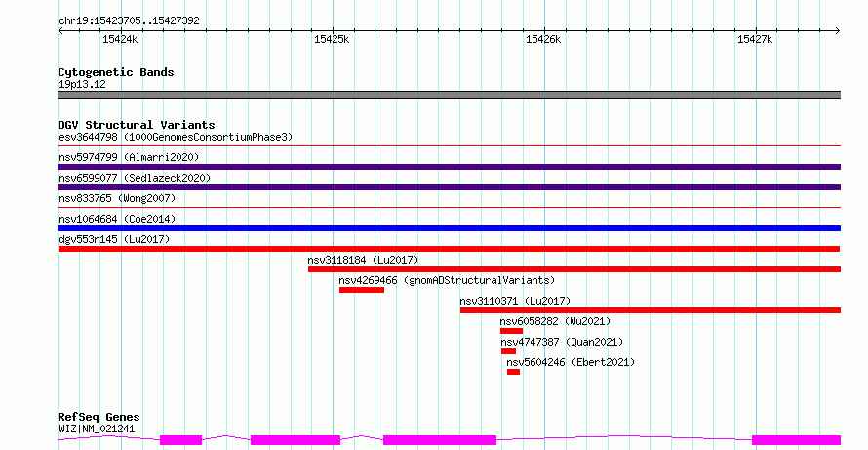Click the 15424k ruler tick label
This screenshot has width=868, height=450.
(x=120, y=39)
